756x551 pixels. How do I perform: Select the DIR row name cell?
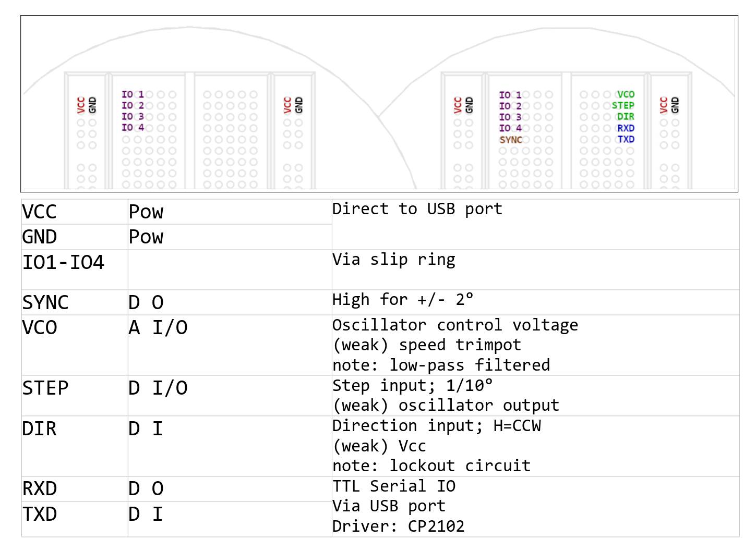tap(75, 446)
